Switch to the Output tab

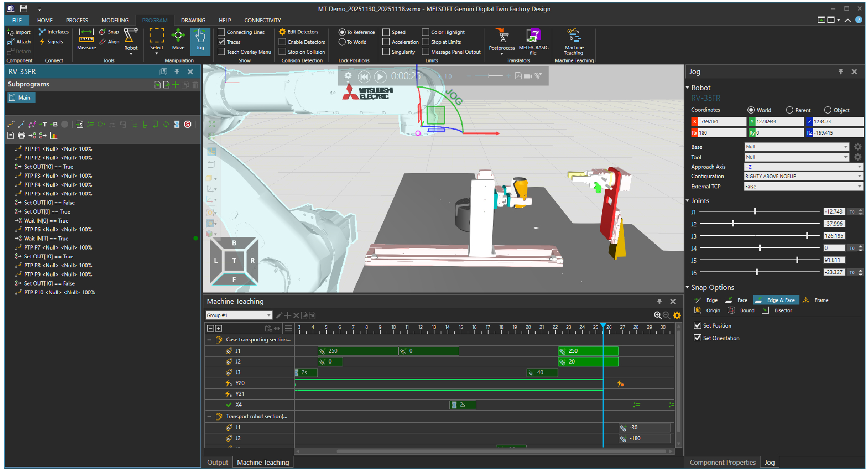[217, 462]
